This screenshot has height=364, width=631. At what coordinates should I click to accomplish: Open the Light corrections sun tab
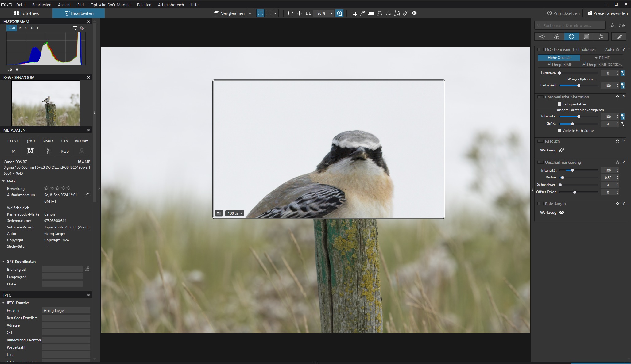542,36
